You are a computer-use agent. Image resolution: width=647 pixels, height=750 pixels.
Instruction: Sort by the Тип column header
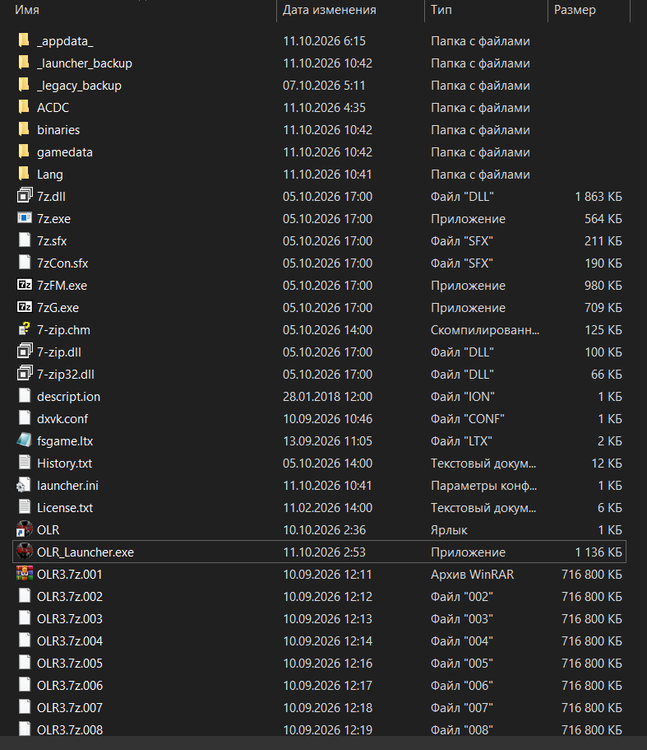point(441,10)
